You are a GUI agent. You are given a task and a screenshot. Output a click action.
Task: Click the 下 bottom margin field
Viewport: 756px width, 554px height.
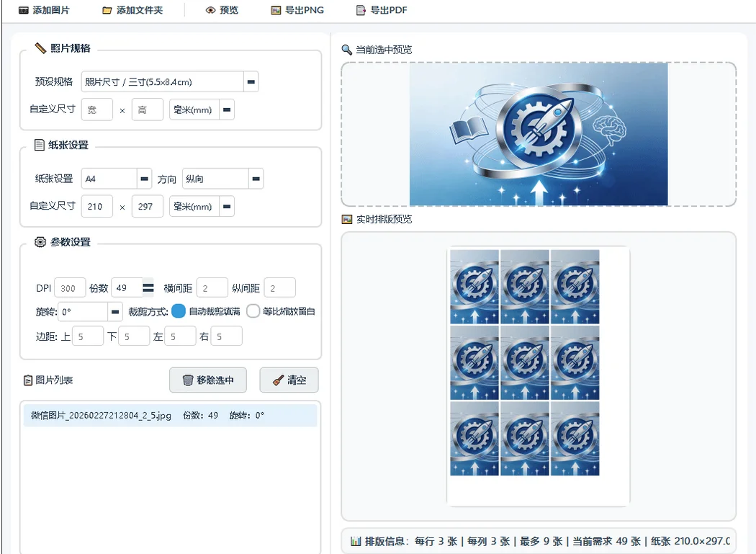[x=134, y=336]
